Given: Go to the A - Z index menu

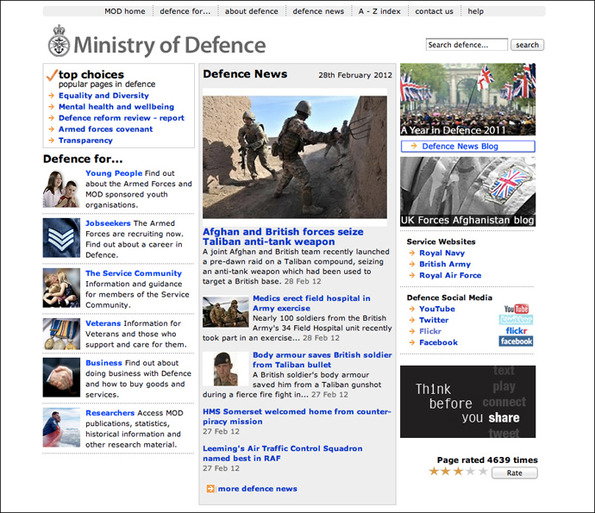Looking at the screenshot, I should pyautogui.click(x=379, y=11).
